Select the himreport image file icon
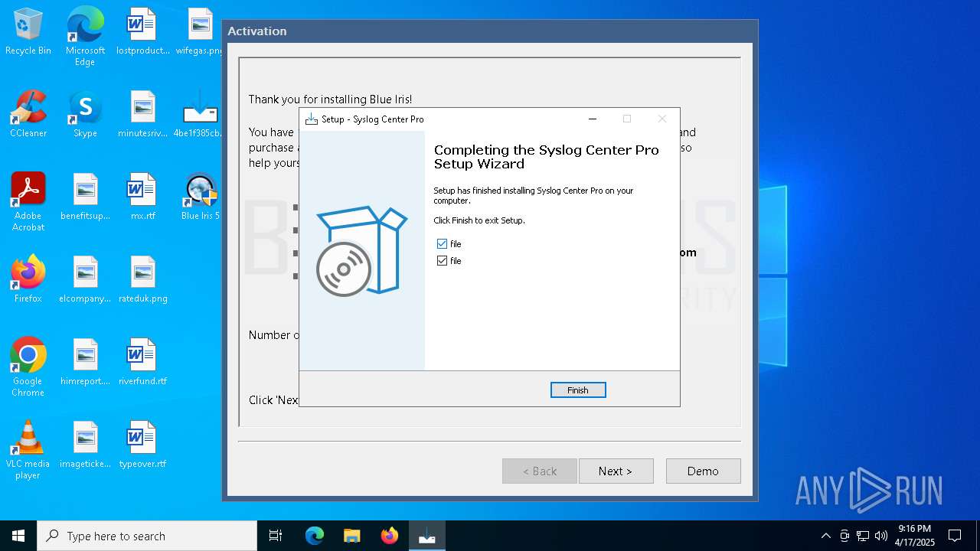Image resolution: width=980 pixels, height=551 pixels. coord(85,363)
